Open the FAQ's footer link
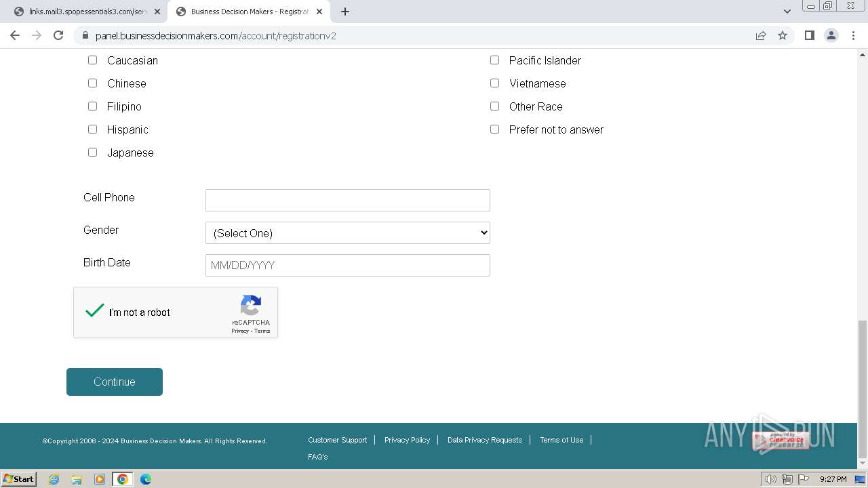Image resolution: width=868 pixels, height=488 pixels. [x=317, y=457]
